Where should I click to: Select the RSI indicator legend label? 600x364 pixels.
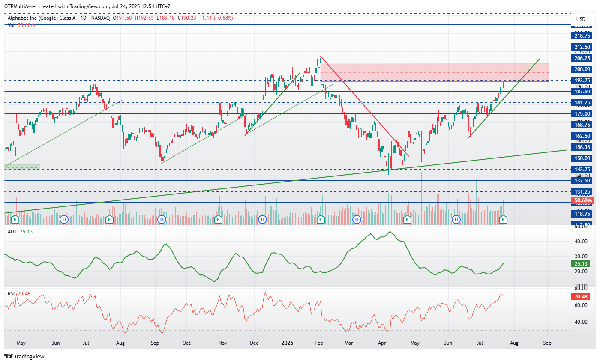(x=11, y=293)
